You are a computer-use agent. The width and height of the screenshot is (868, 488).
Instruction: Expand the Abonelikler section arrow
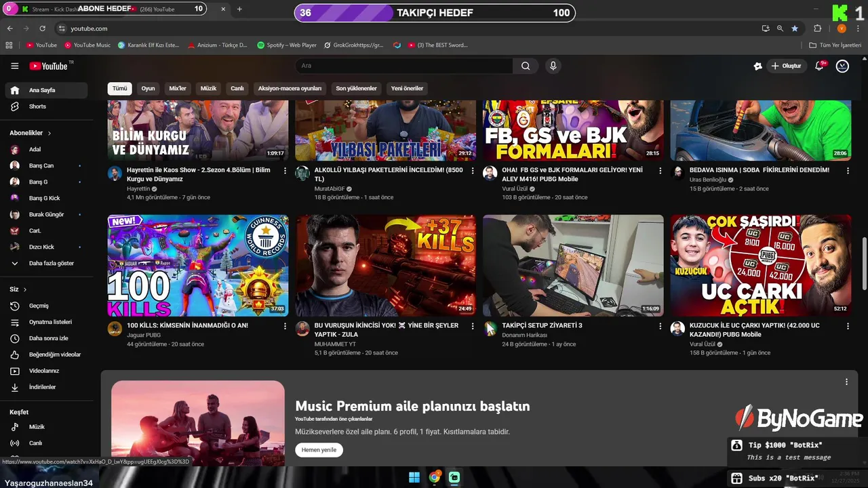coord(50,133)
